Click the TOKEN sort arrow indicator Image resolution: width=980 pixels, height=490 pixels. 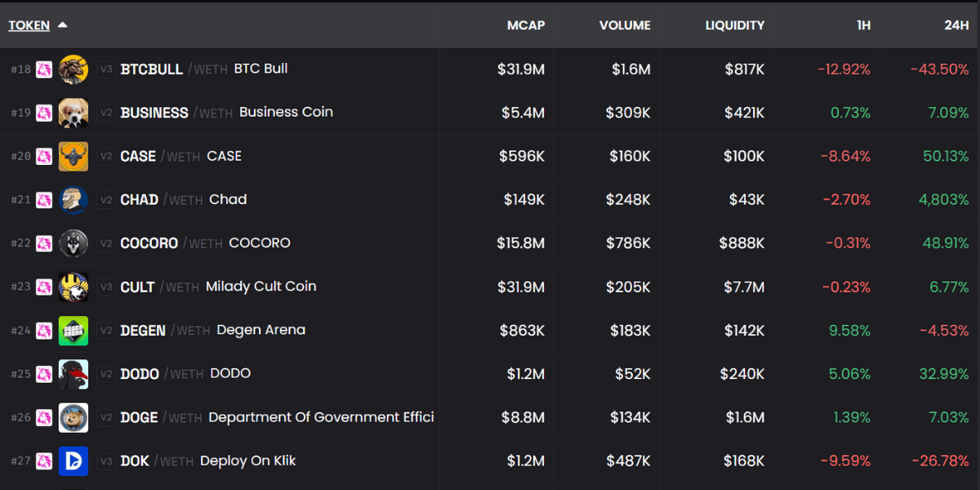[62, 25]
